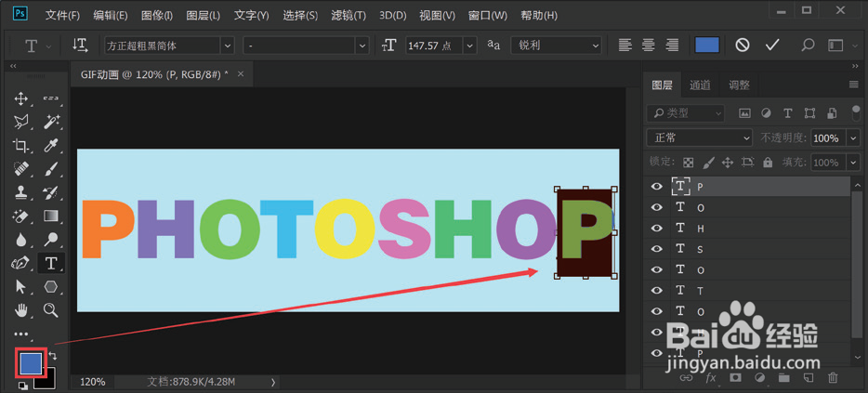Open the font size dropdown arrow
This screenshot has height=393, width=868.
coord(470,46)
